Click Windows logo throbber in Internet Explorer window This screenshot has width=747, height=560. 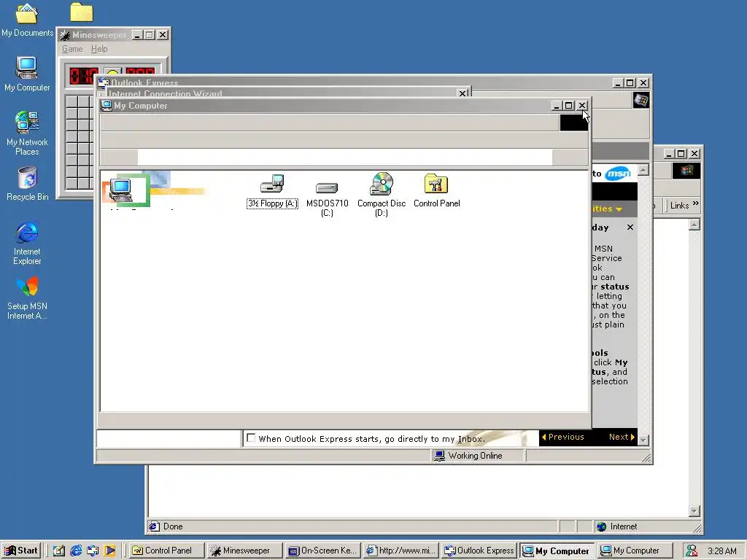pyautogui.click(x=686, y=171)
